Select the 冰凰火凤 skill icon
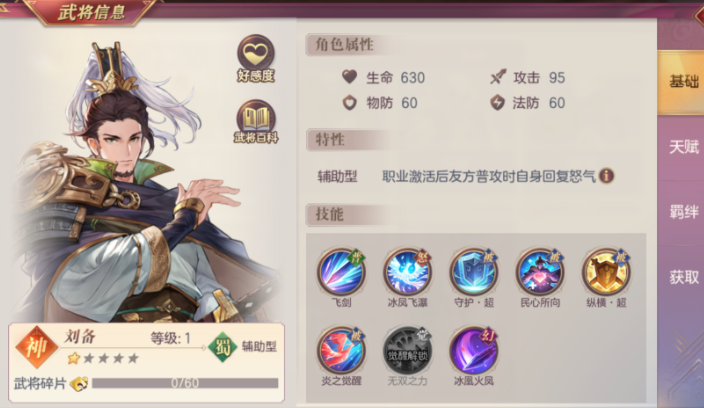The image size is (704, 408). [x=474, y=351]
